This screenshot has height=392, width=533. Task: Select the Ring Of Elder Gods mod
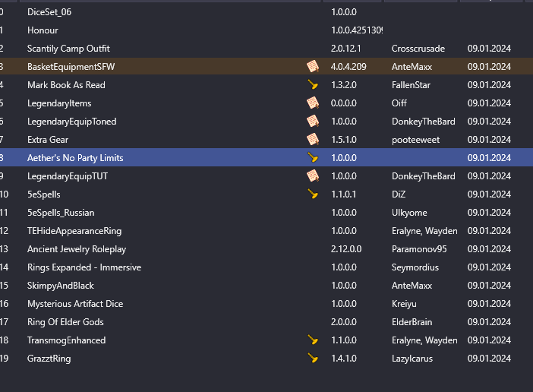point(65,322)
